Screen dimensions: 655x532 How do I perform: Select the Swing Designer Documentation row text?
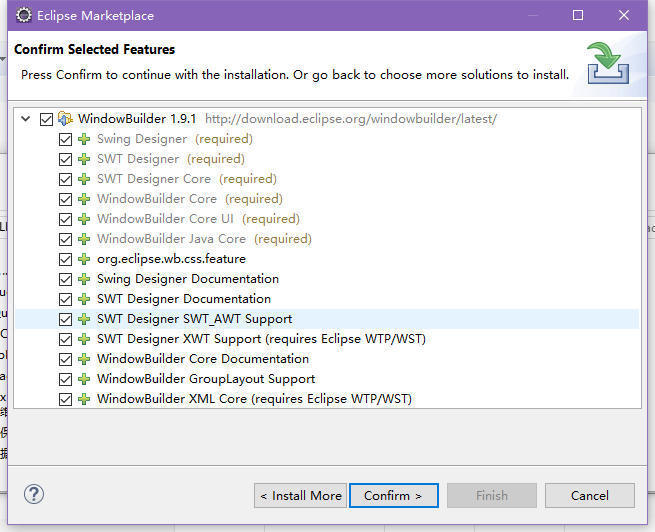coord(188,279)
